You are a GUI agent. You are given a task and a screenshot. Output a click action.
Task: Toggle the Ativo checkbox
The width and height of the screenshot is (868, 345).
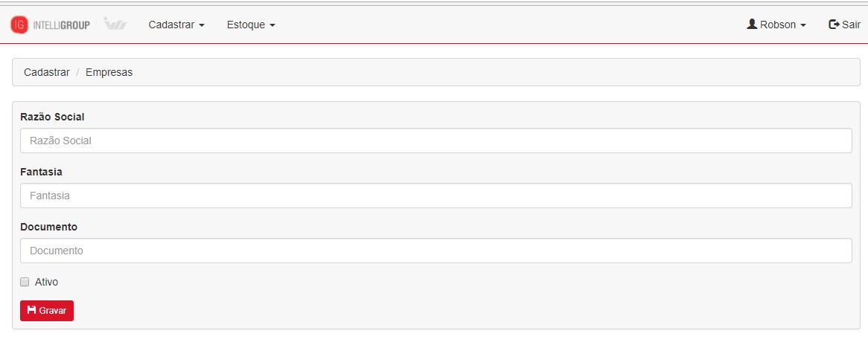point(25,282)
